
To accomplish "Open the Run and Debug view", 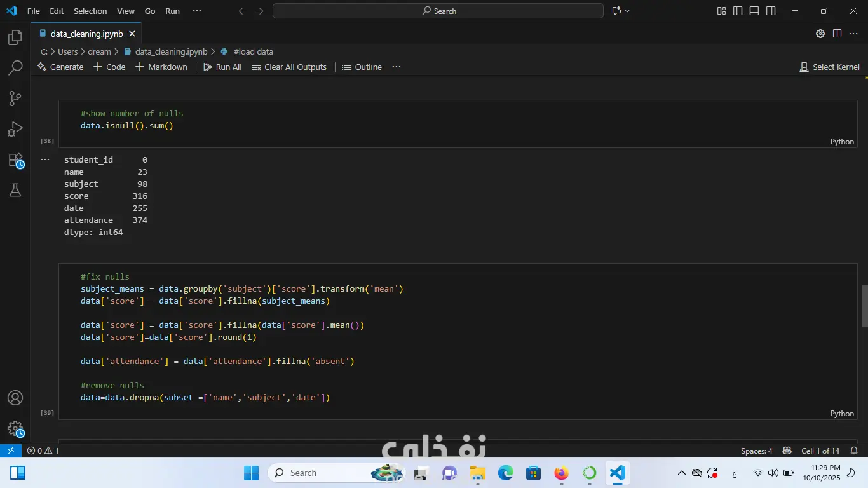I will point(15,129).
